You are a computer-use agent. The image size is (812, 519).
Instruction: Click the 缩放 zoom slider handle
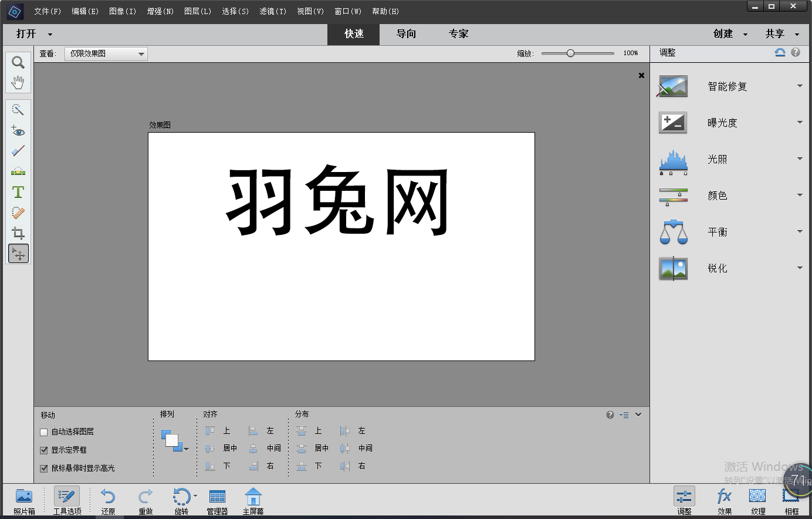point(570,53)
